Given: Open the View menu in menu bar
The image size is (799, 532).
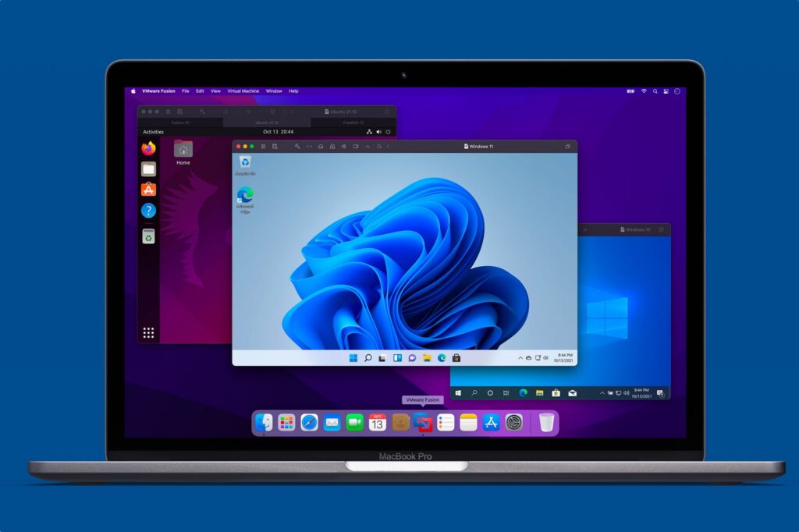Looking at the screenshot, I should [215, 91].
